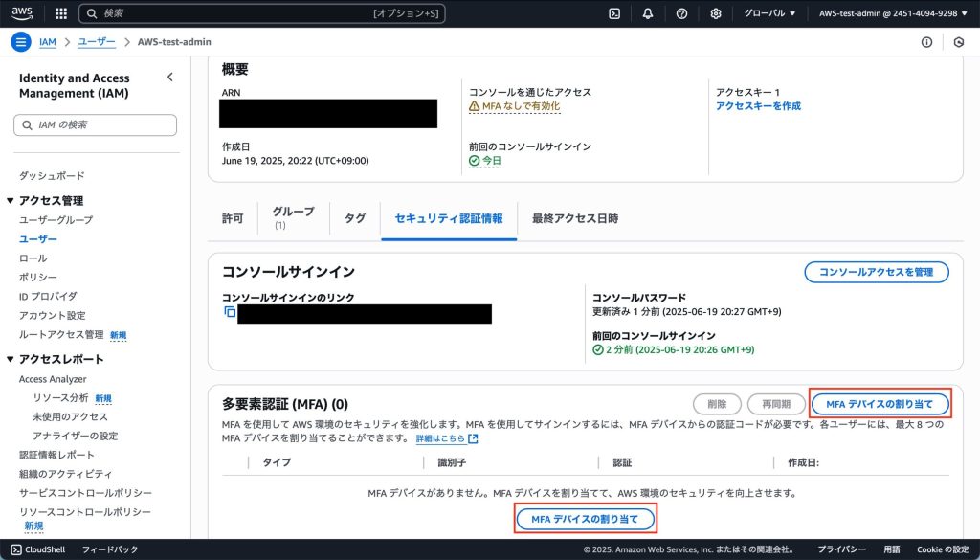
Task: Open 組織のアクティビティ in the sidebar
Action: click(x=66, y=474)
